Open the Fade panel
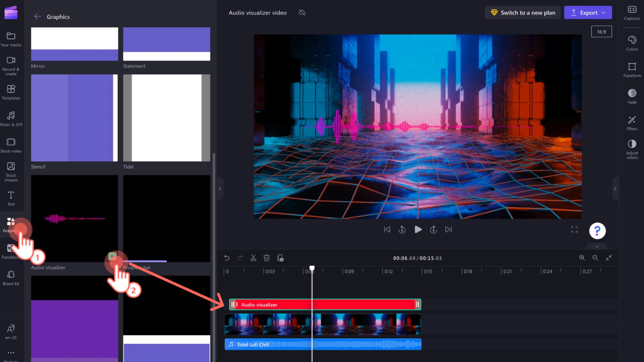Viewport: 644px width, 362px height. (632, 96)
